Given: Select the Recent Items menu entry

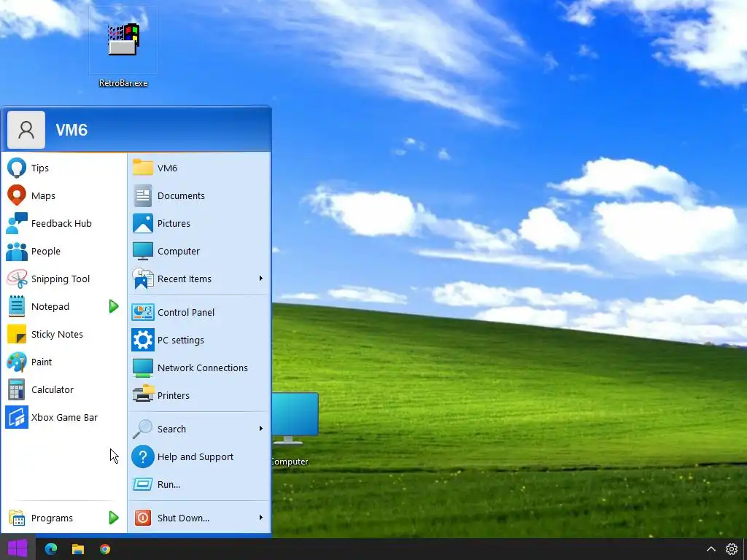Looking at the screenshot, I should [198, 279].
